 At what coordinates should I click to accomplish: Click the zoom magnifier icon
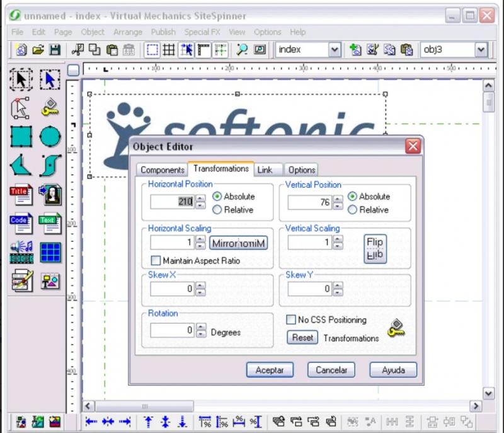(x=242, y=50)
